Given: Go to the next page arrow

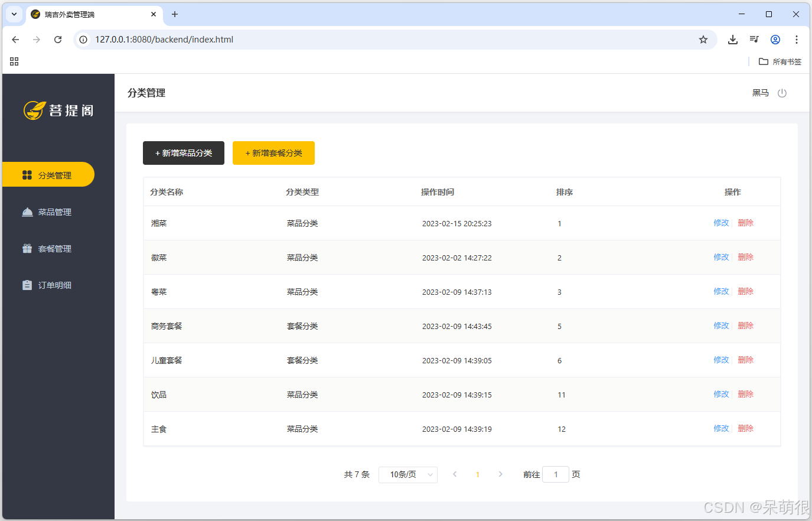Looking at the screenshot, I should 500,474.
